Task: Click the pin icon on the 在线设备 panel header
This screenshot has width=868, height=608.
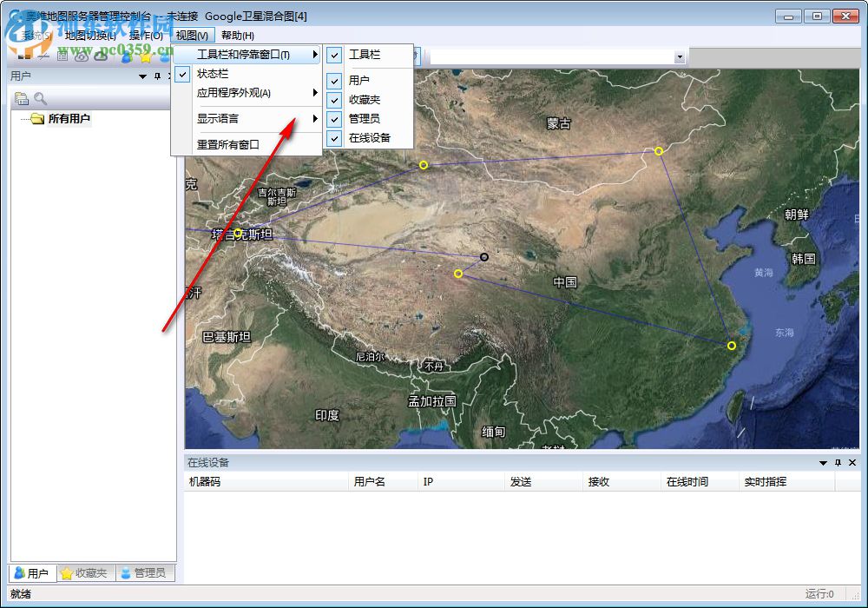Action: [x=838, y=463]
